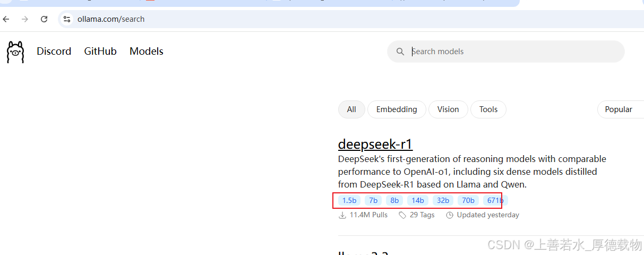The height and width of the screenshot is (255, 644).
Task: Click the 1.5b size tag
Action: pos(349,200)
